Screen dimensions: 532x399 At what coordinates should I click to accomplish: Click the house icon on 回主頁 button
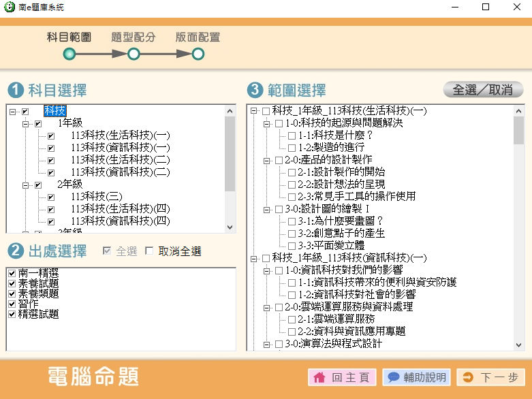pyautogui.click(x=319, y=377)
